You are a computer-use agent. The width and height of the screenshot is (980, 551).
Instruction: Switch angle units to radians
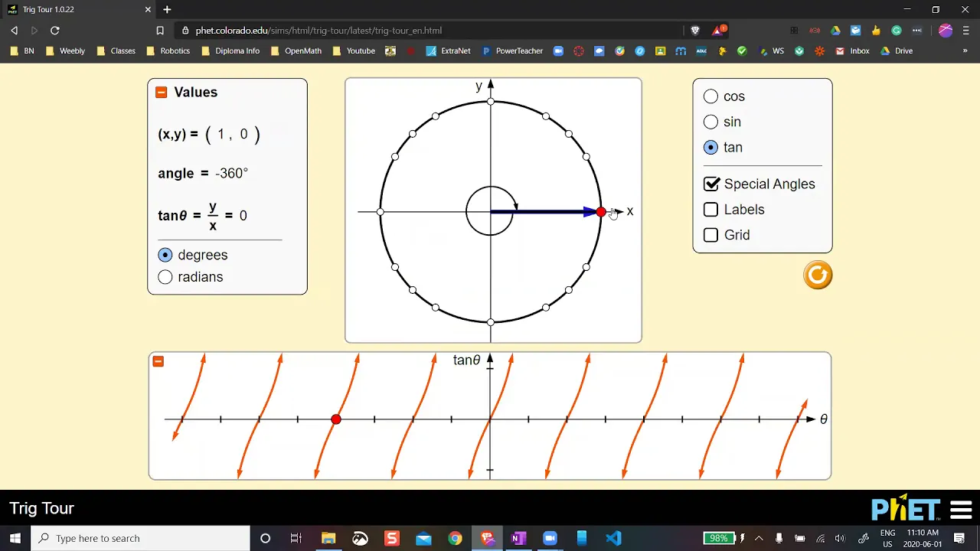point(165,277)
